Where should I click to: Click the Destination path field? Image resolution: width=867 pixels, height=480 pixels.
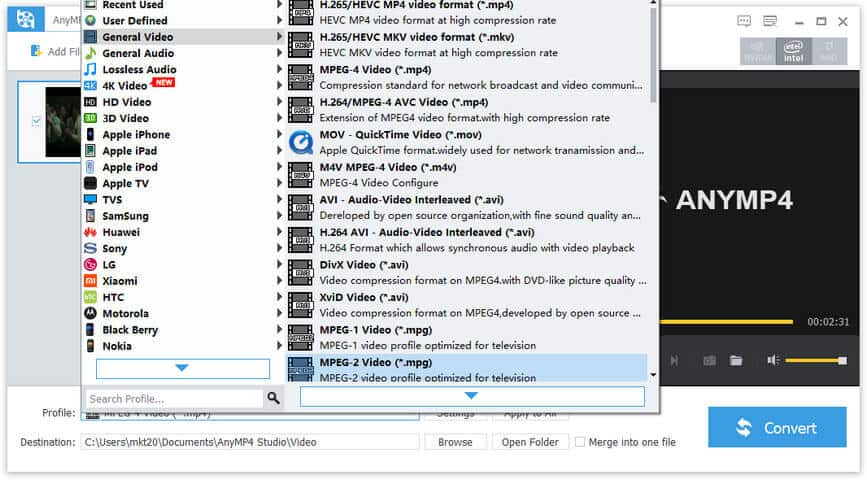coord(250,442)
